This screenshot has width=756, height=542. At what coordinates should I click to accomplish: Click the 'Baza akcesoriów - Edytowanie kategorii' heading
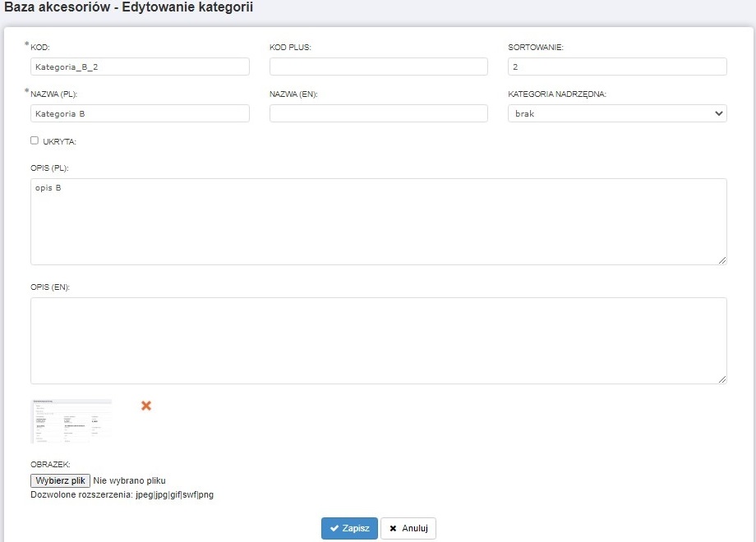pos(129,7)
